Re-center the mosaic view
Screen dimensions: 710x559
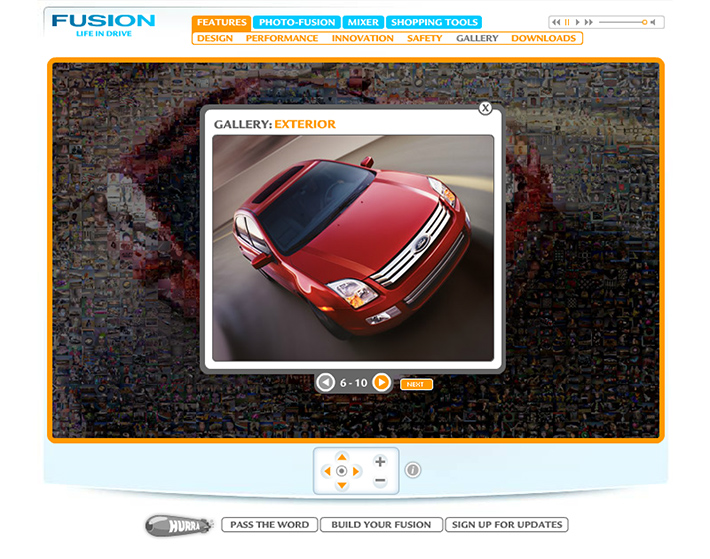(342, 471)
